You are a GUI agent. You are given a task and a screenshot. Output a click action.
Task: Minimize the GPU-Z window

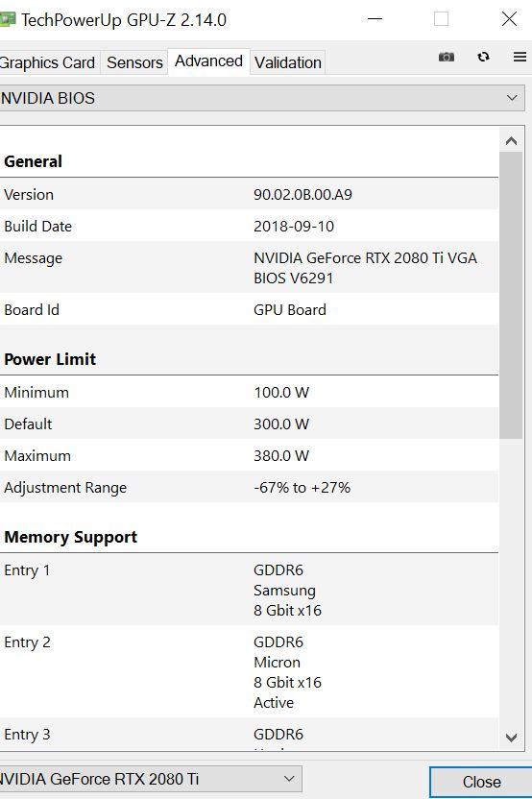click(375, 19)
